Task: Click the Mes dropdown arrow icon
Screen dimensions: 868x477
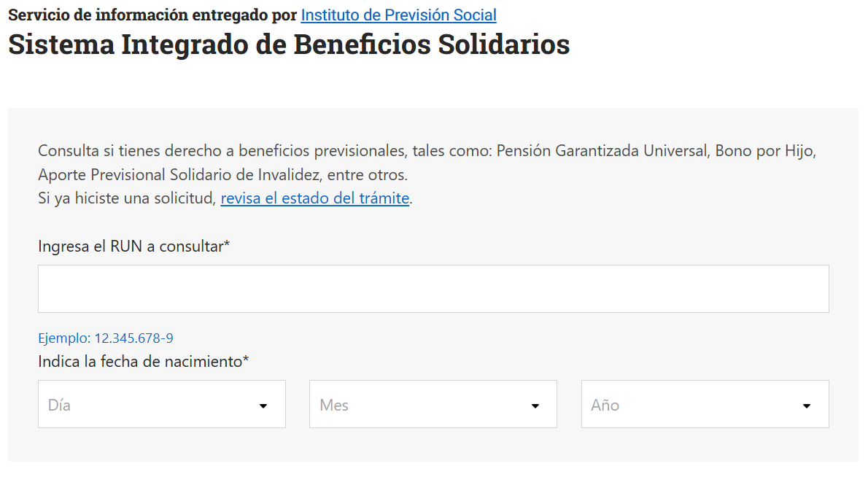Action: (x=535, y=406)
